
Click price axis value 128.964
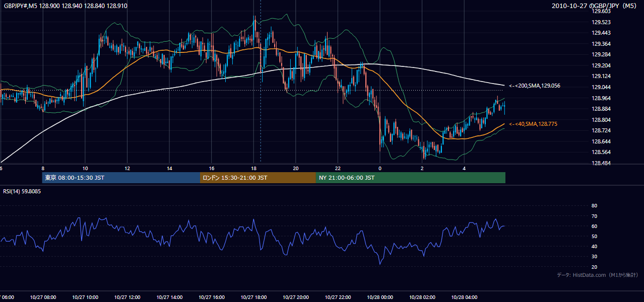601,98
